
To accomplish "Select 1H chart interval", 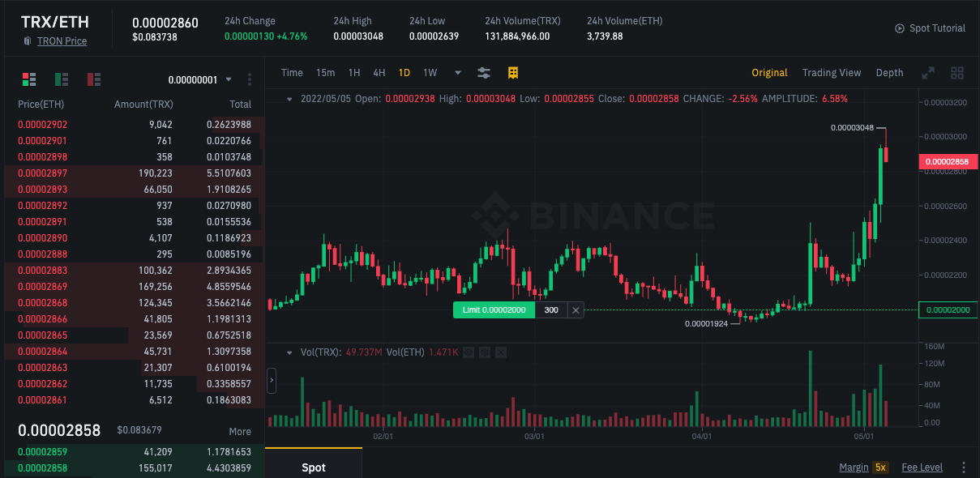I will pos(354,73).
